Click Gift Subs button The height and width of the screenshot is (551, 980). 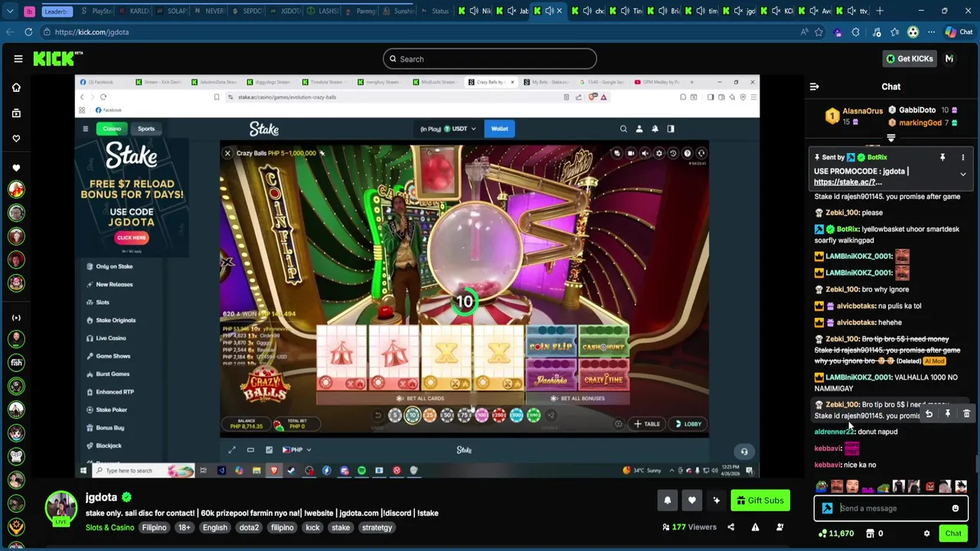pyautogui.click(x=760, y=500)
